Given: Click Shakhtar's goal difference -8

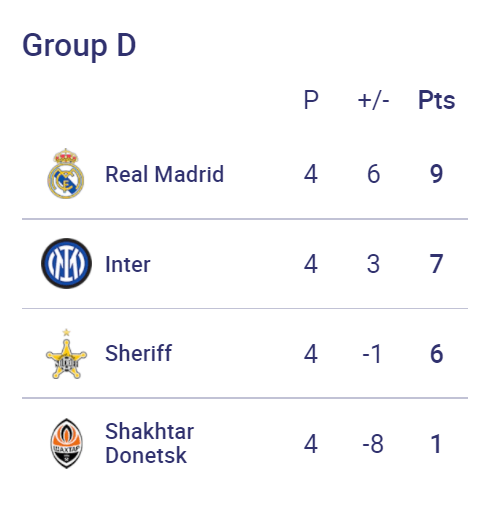Looking at the screenshot, I should (373, 444).
